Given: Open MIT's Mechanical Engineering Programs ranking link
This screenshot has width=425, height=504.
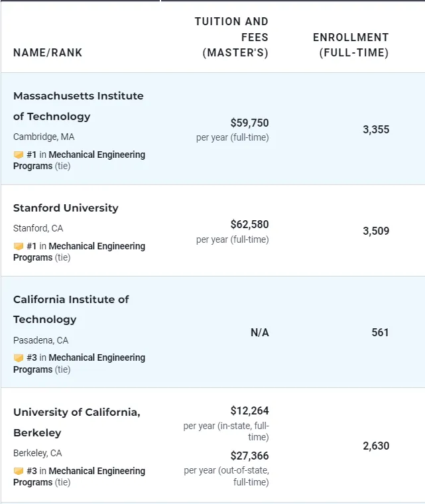Looking at the screenshot, I should [97, 155].
